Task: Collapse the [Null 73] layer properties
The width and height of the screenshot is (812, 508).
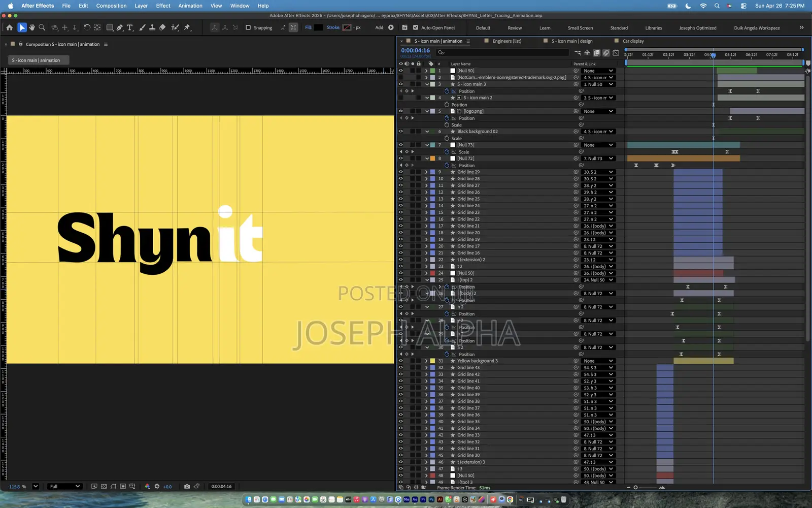Action: [427, 145]
